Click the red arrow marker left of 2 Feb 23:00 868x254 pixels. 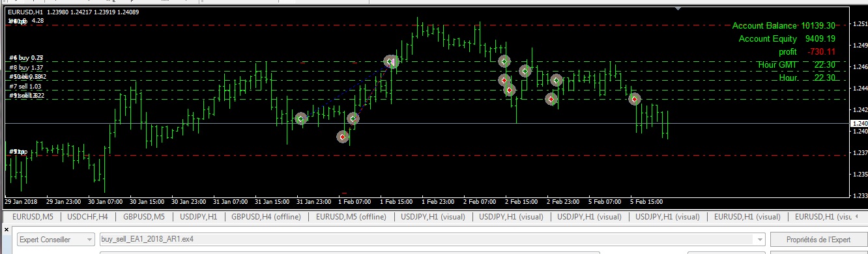pos(551,99)
